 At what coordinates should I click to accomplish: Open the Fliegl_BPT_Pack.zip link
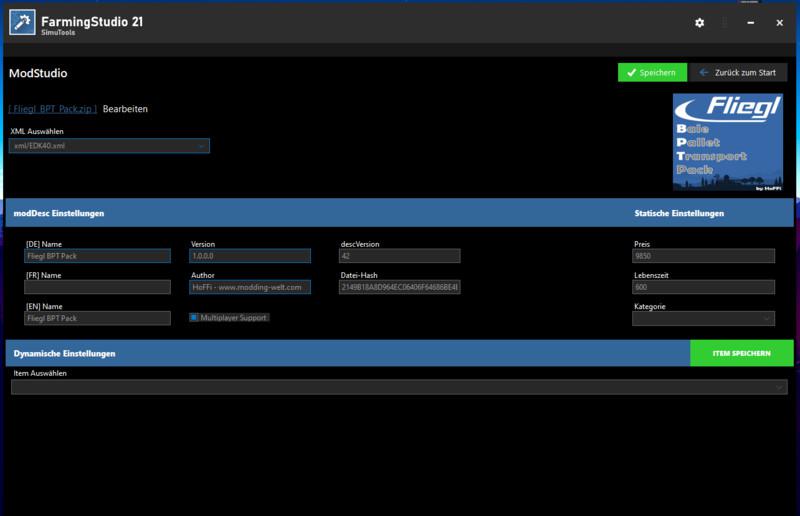(53, 109)
